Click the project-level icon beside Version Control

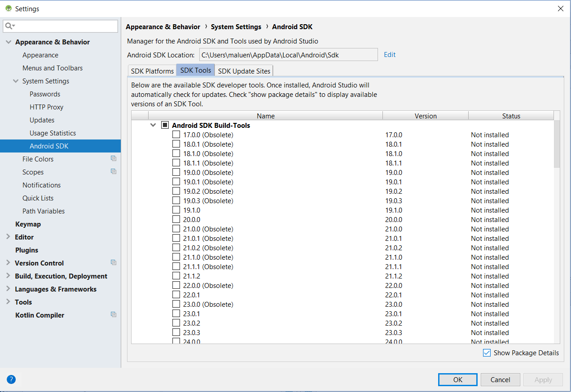(114, 263)
